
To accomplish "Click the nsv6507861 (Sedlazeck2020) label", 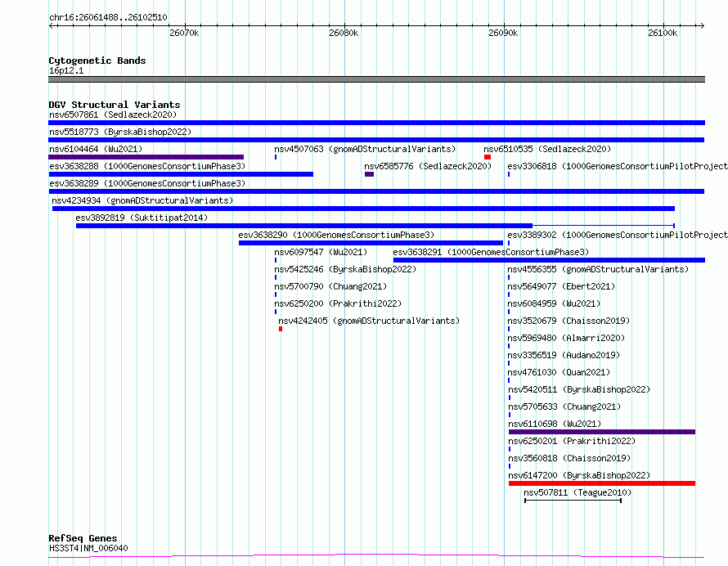I will click(113, 115).
